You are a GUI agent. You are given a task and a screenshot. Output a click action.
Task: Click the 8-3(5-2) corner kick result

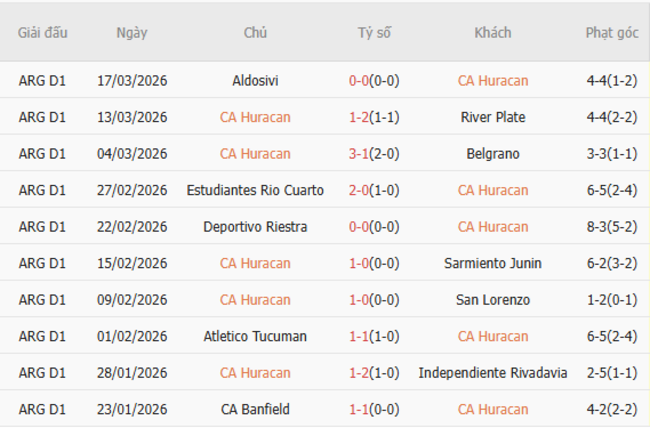click(612, 227)
